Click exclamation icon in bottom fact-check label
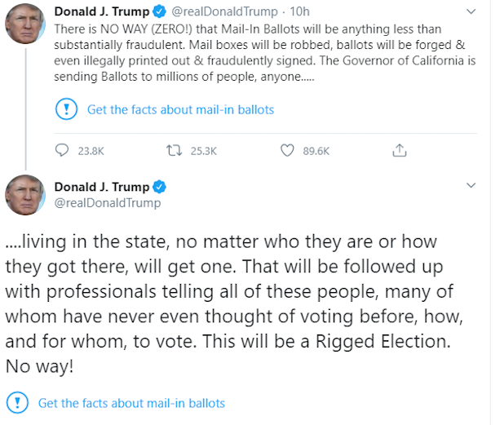The width and height of the screenshot is (504, 425). 18,403
